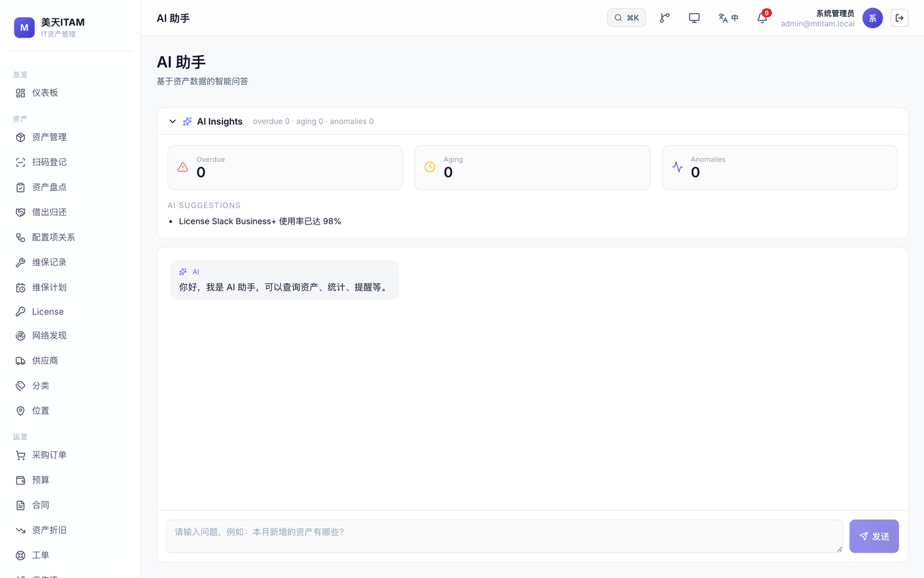Image resolution: width=924 pixels, height=578 pixels.
Task: Click the 借出归还 handshake icon
Action: pos(20,213)
